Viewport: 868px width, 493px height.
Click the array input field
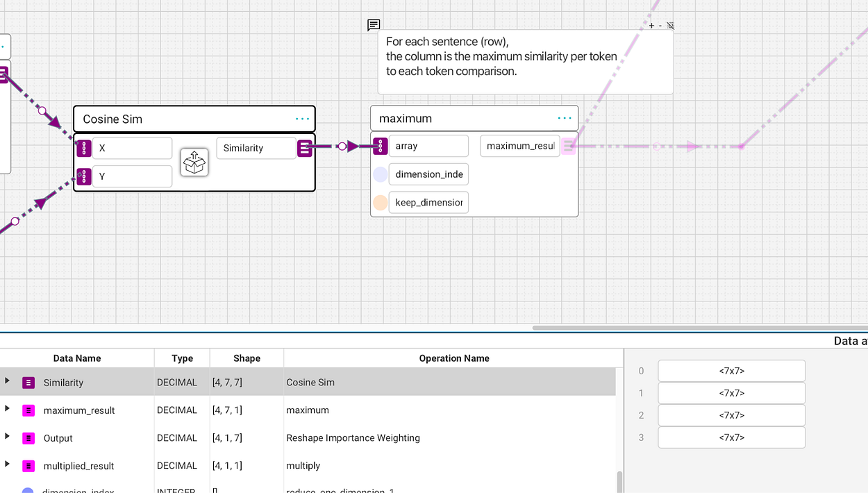428,146
